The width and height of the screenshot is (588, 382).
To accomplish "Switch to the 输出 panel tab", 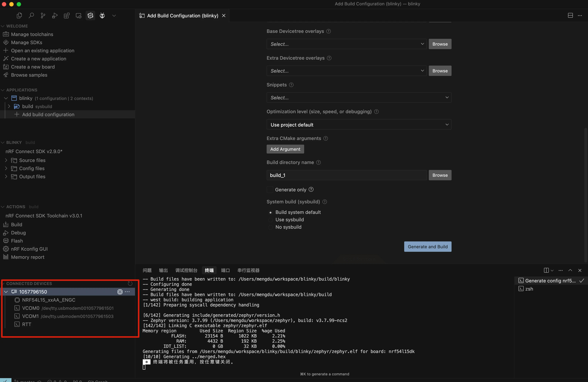I will [163, 270].
